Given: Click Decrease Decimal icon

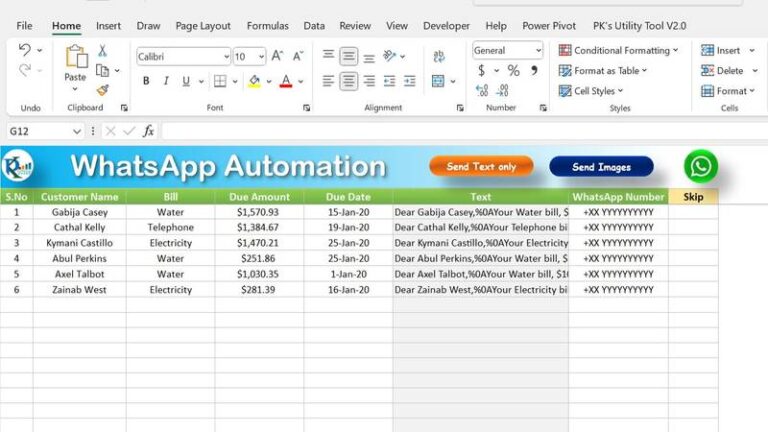Looking at the screenshot, I should tap(503, 90).
